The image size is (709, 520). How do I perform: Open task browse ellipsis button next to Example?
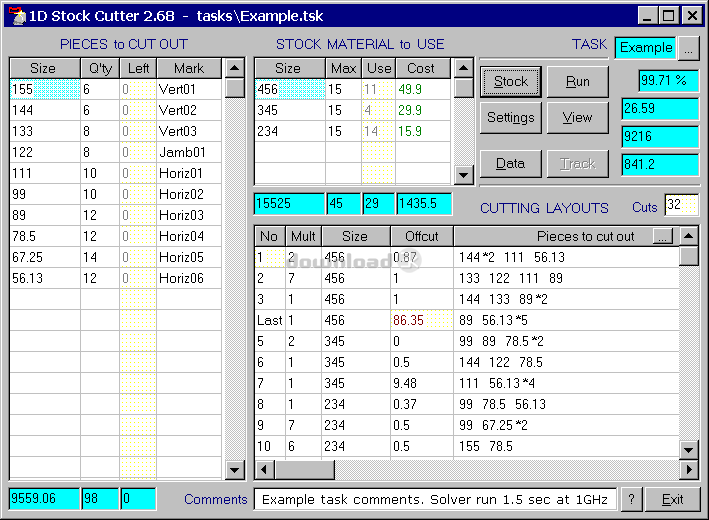tap(689, 47)
